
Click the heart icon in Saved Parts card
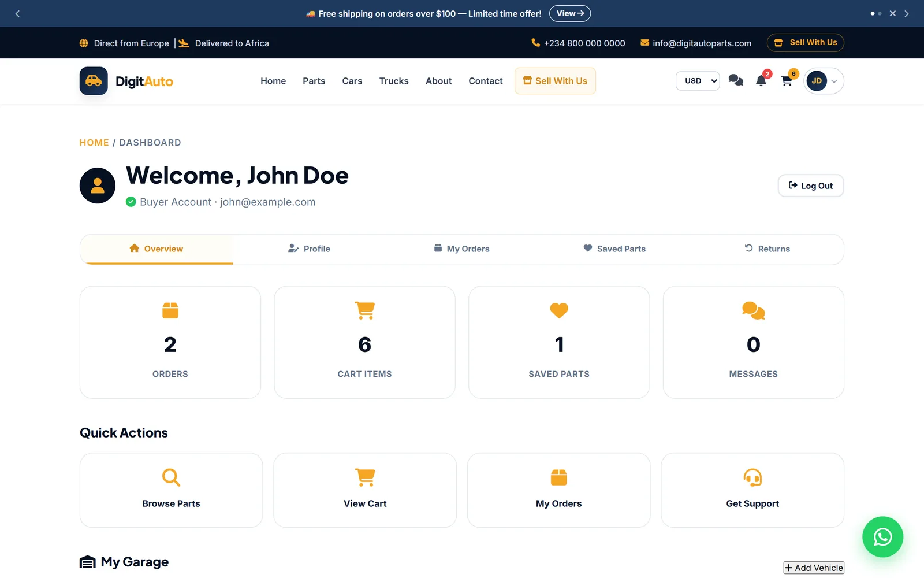(559, 310)
